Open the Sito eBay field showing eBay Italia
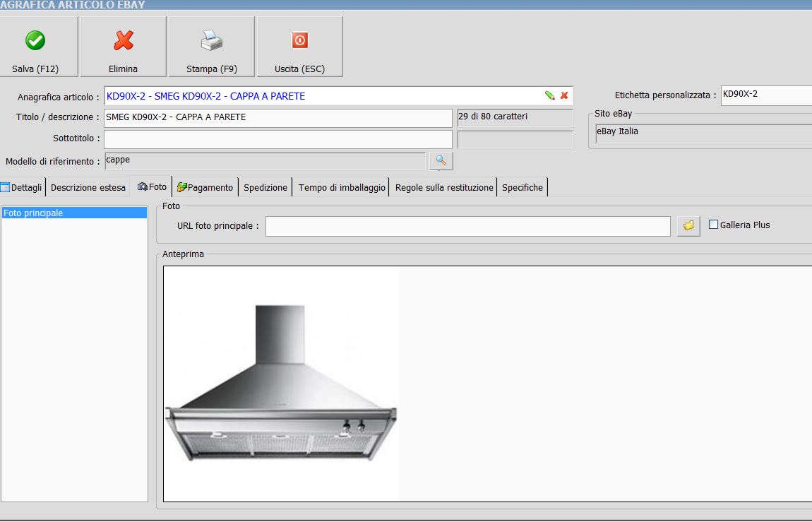Screen dimensions: 812x522 tap(704, 133)
